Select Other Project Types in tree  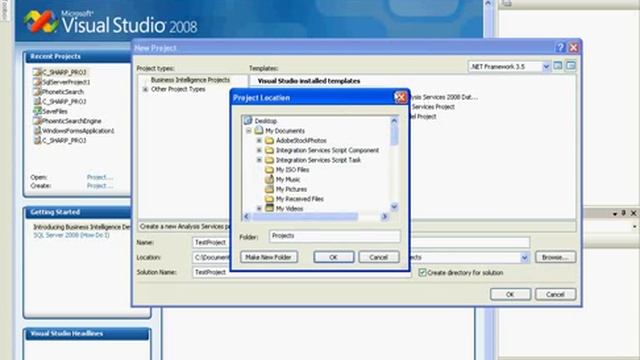(178, 89)
